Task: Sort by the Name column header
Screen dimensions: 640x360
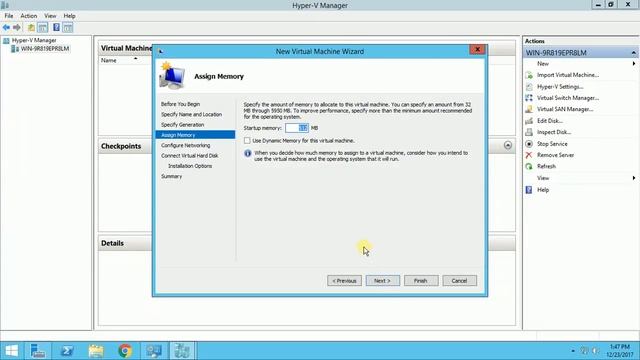Action: [109, 60]
